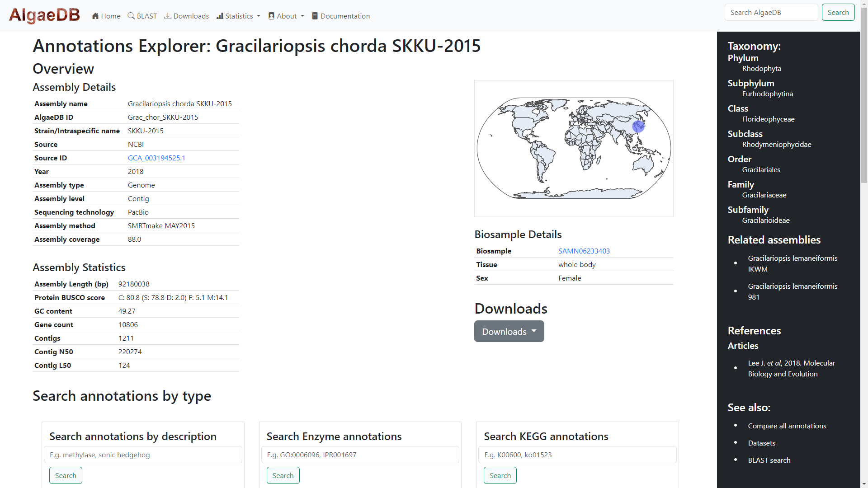Select GC content value 49.27
The height and width of the screenshot is (488, 868).
[x=127, y=311]
